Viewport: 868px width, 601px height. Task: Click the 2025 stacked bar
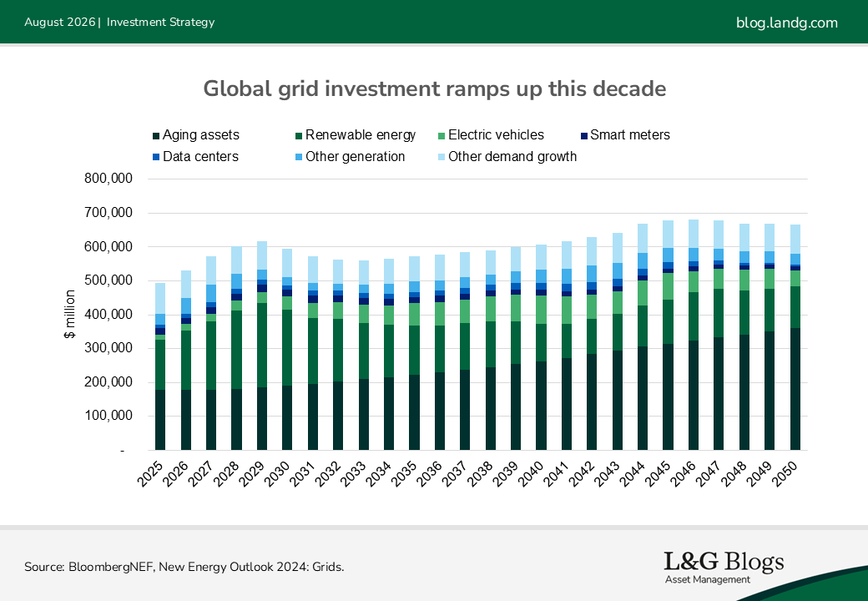click(160, 366)
